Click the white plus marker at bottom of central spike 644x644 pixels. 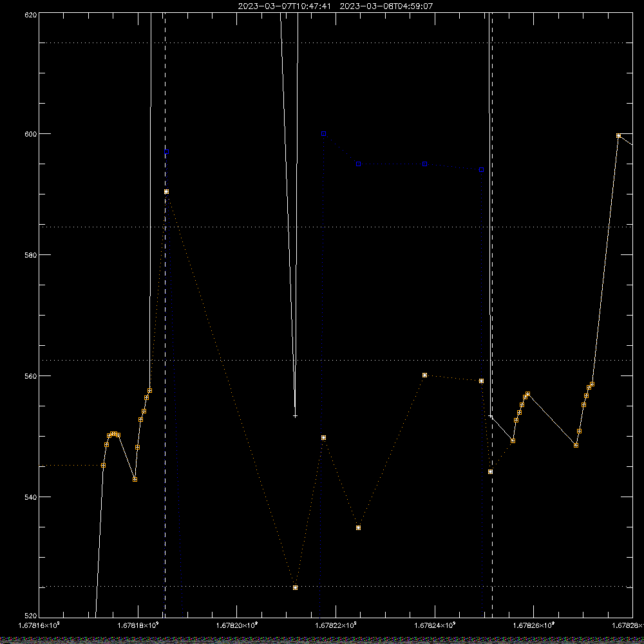(296, 416)
